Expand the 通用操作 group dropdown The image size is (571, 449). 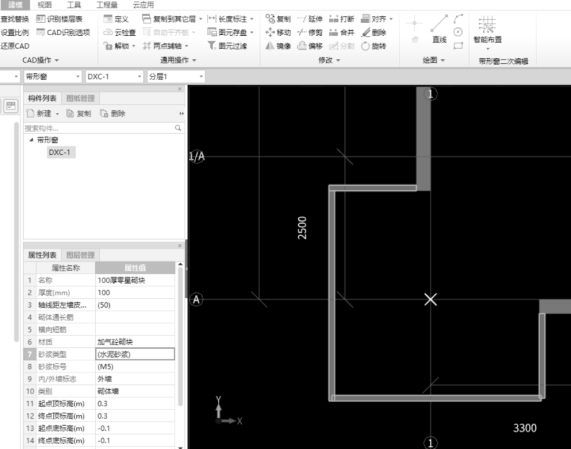point(194,60)
